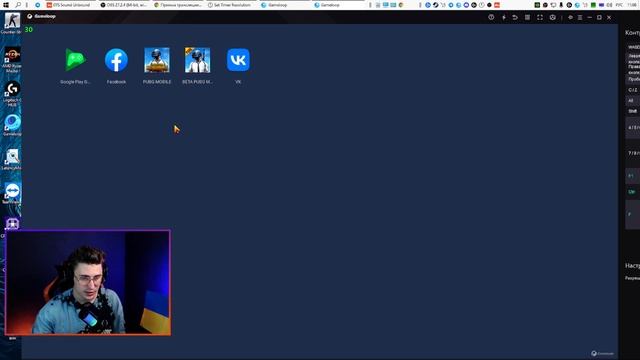Toggle Gameloop fullscreen mode icon
This screenshot has height=360, width=640.
540,17
